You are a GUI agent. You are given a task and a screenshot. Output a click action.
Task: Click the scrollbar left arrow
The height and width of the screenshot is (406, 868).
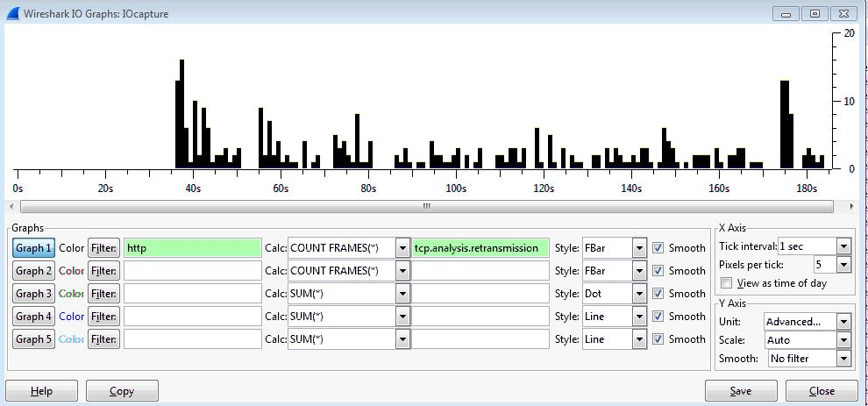pos(11,206)
